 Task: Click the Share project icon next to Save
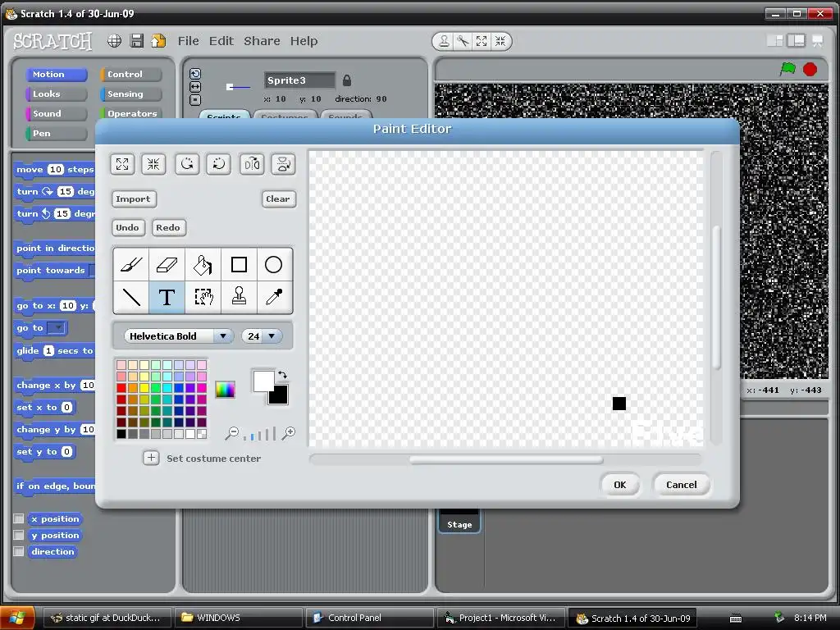click(158, 41)
